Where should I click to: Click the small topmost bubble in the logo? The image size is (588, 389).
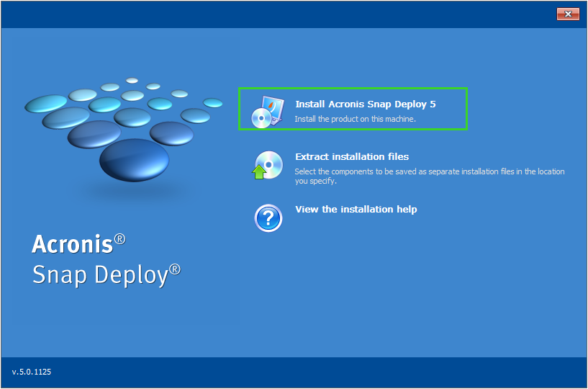[x=132, y=81]
